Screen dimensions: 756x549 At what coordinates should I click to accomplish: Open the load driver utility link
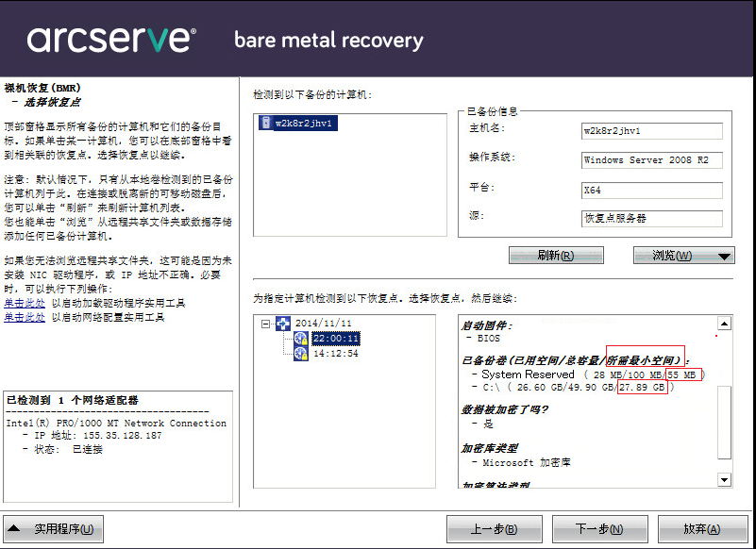pos(25,303)
